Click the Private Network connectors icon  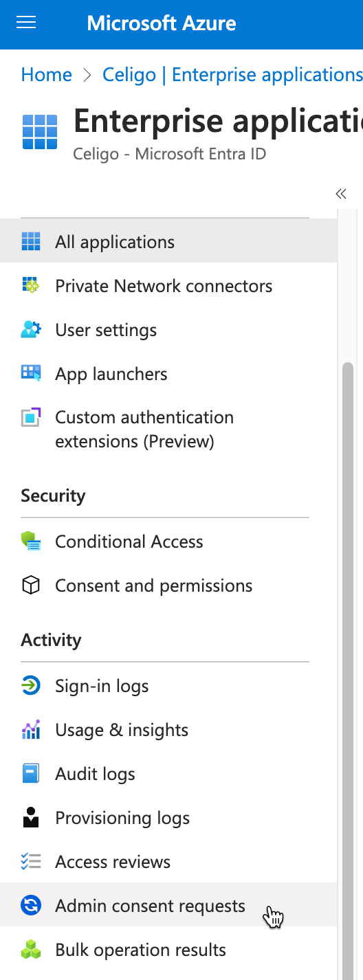coord(31,286)
